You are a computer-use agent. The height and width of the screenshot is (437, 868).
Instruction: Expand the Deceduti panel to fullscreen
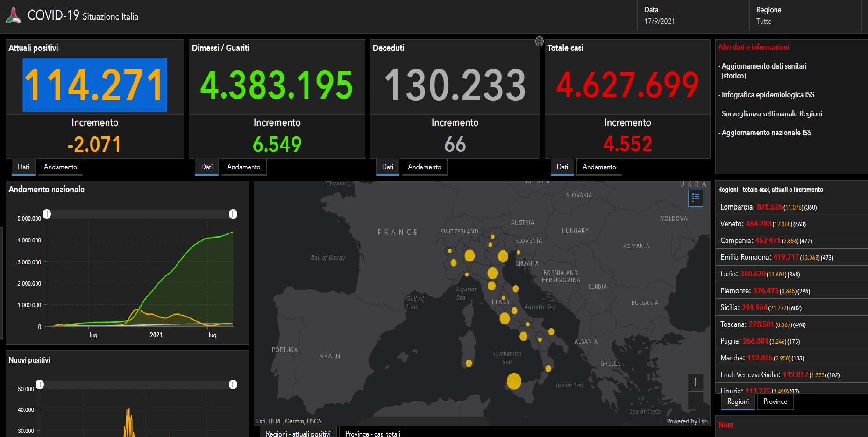(539, 42)
